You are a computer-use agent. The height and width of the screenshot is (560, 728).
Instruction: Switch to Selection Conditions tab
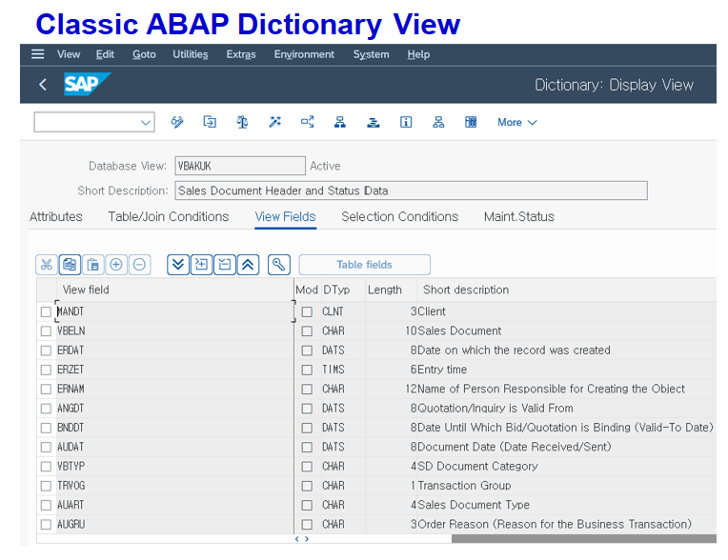[400, 217]
